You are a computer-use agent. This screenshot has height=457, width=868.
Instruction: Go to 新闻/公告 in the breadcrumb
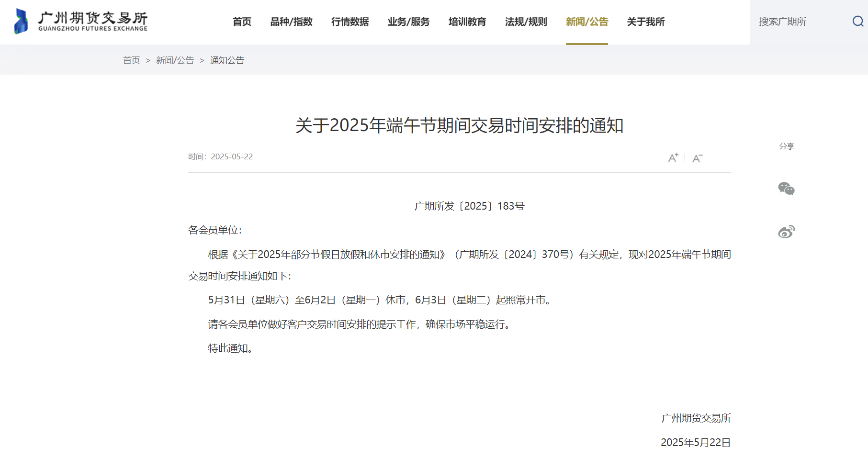pyautogui.click(x=175, y=60)
